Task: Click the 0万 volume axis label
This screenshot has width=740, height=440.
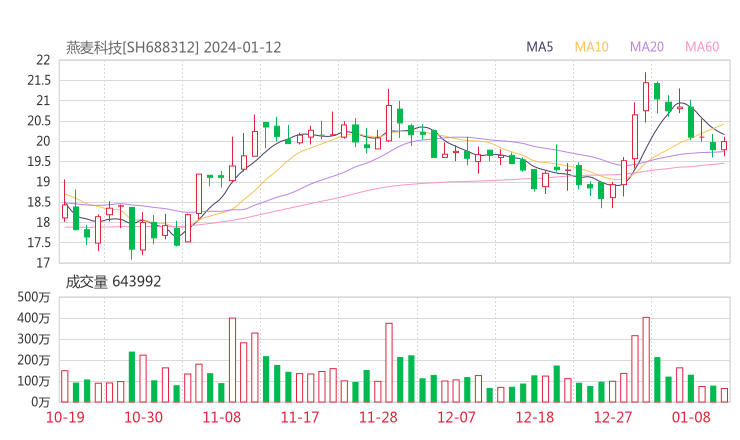Action: pyautogui.click(x=41, y=402)
